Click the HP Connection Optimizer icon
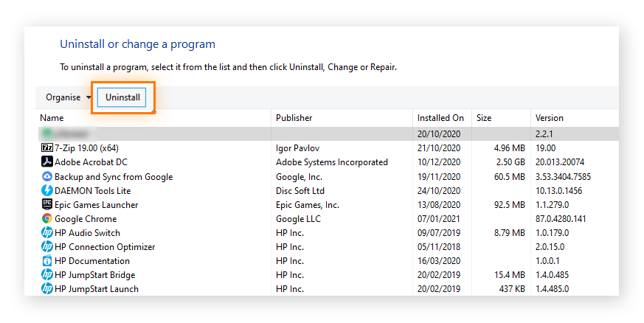Image resolution: width=644 pixels, height=323 pixels. 47,246
